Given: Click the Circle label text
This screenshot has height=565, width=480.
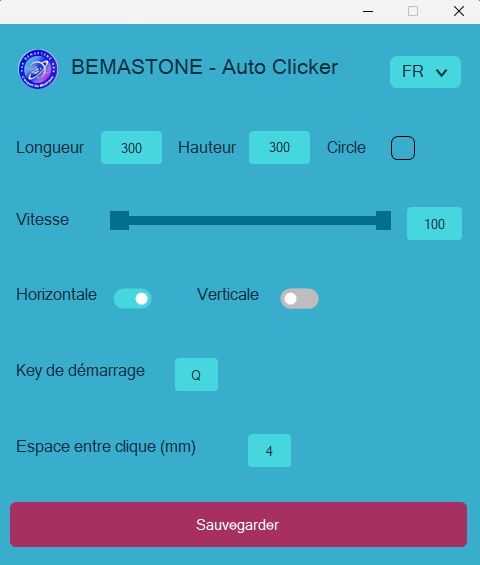Looking at the screenshot, I should pos(346,147).
